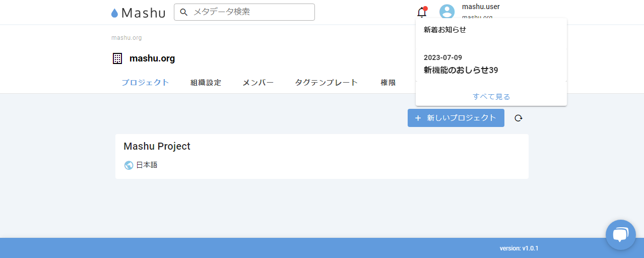644x258 pixels.
Task: Click the globe icon next to 日本語
Action: [128, 165]
